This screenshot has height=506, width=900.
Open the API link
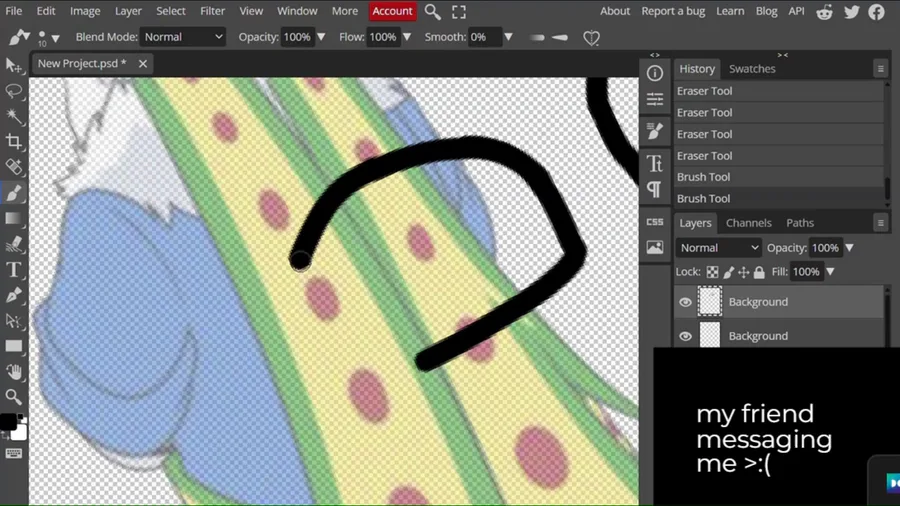(x=796, y=11)
